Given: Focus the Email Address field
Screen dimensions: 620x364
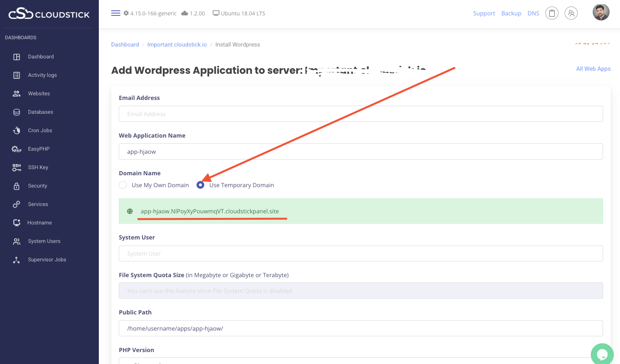Looking at the screenshot, I should coord(360,114).
